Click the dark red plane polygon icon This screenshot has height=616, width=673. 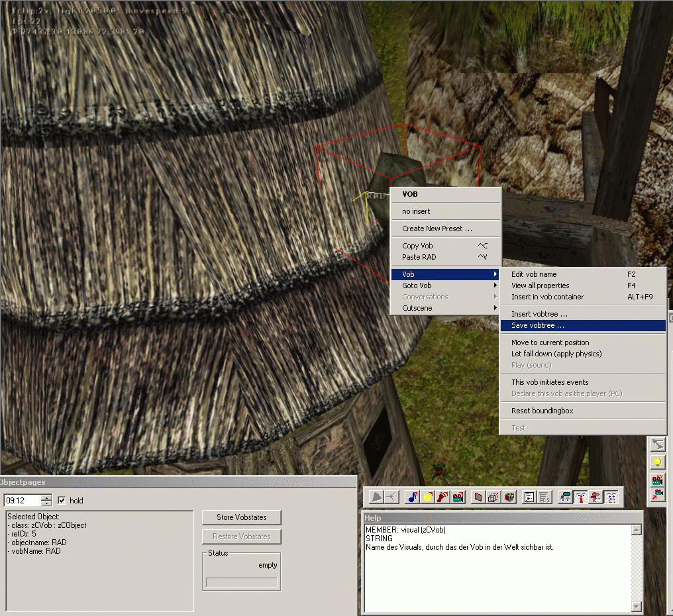(x=478, y=497)
